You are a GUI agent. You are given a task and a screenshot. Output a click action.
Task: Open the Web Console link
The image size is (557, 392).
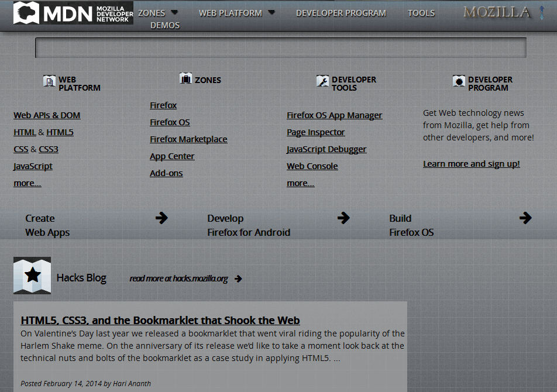click(312, 166)
